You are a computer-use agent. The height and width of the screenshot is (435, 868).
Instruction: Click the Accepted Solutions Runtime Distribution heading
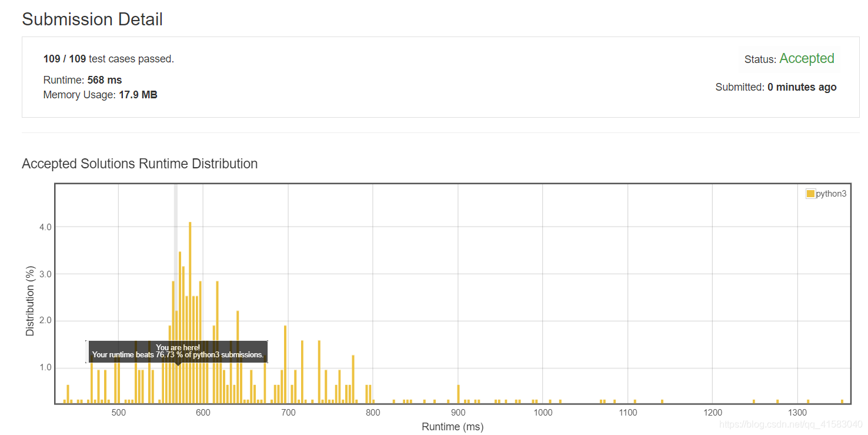[x=140, y=164]
